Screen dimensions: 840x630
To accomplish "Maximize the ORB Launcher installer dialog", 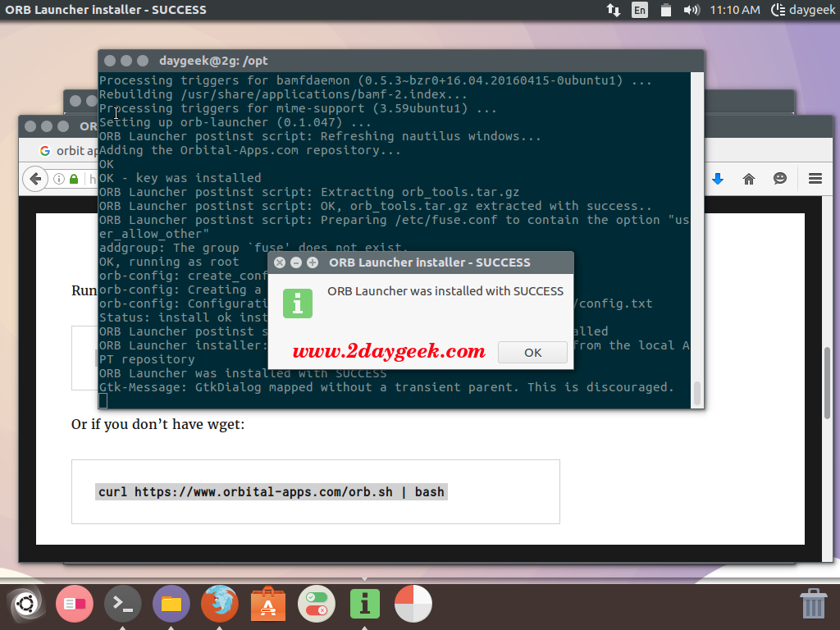I will click(x=313, y=262).
